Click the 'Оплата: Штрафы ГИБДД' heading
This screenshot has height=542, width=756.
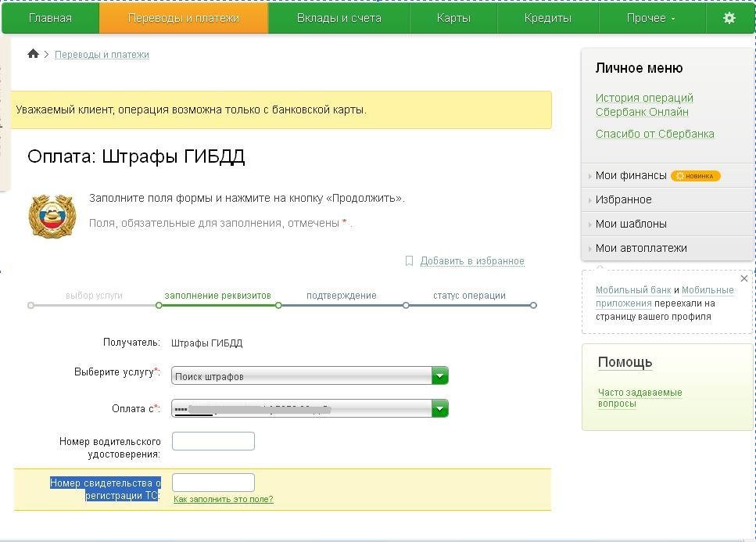(x=136, y=156)
